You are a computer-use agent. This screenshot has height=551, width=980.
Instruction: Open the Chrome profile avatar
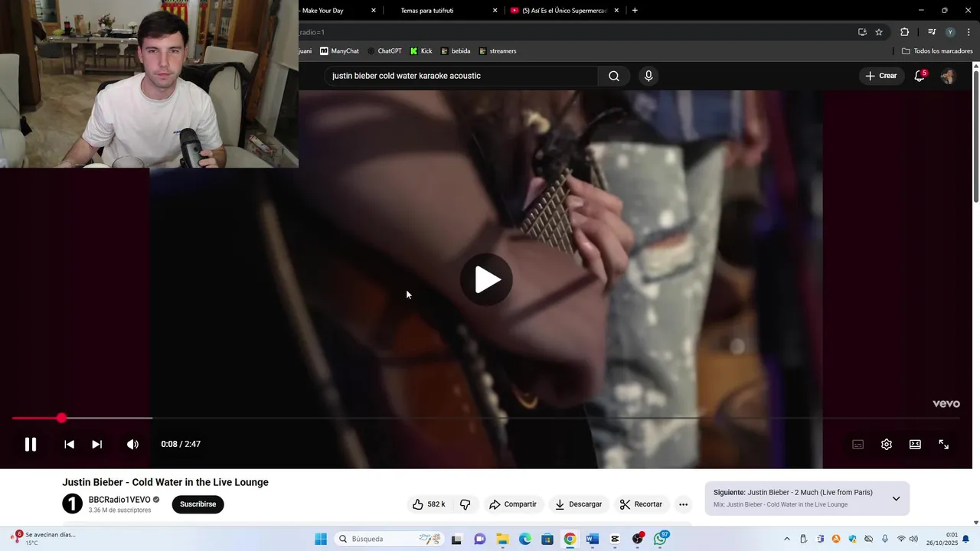point(950,32)
